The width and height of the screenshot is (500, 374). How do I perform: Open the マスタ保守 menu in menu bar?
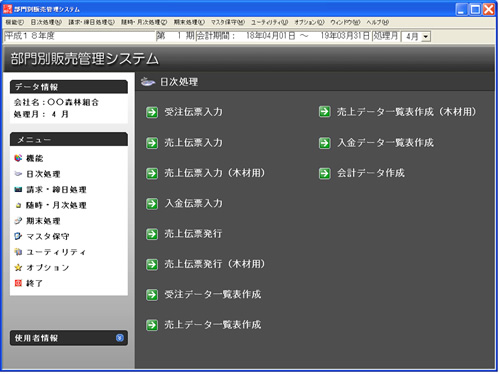coord(228,22)
